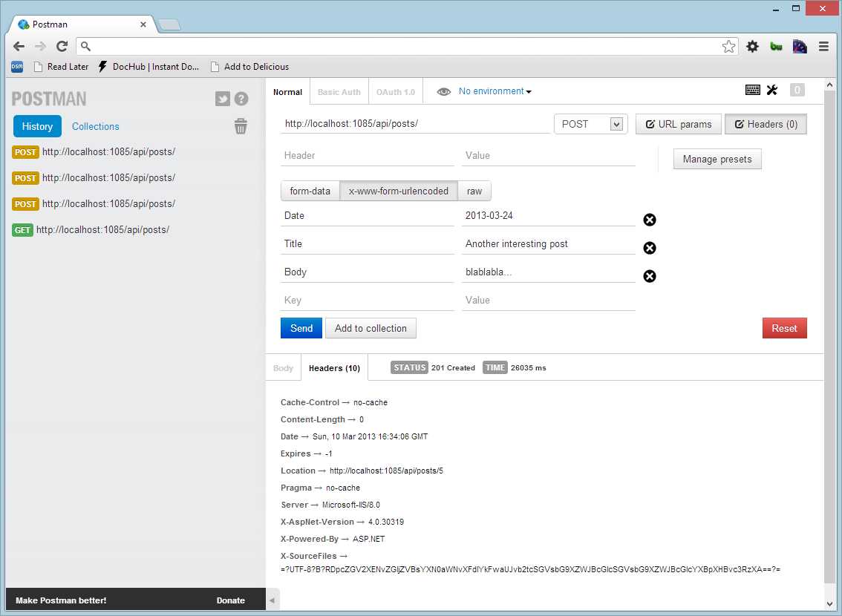Toggle the Headers (0) editor
This screenshot has height=616, width=842.
tap(766, 124)
